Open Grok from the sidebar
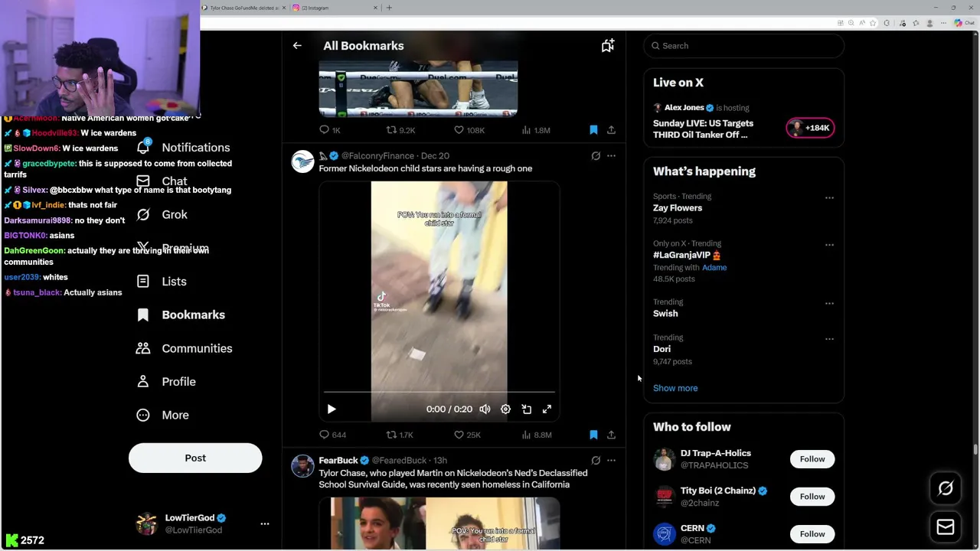The height and width of the screenshot is (551, 980). [x=162, y=214]
